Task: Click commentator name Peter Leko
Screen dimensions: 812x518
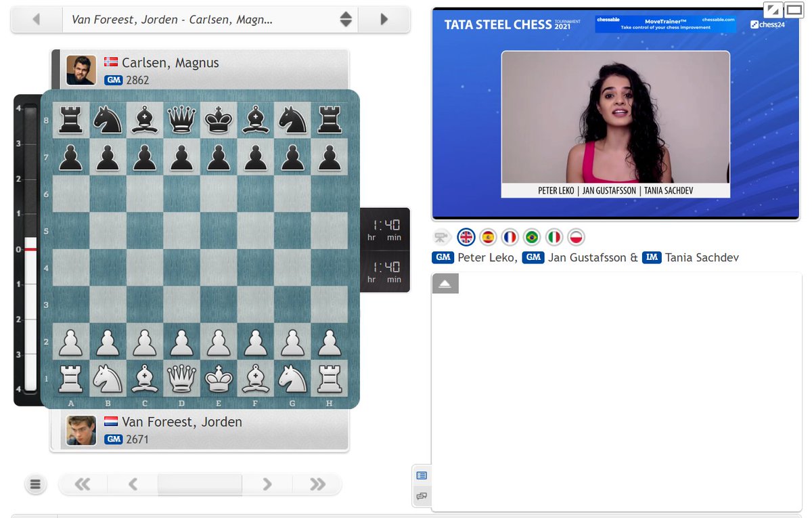Action: 487,257
